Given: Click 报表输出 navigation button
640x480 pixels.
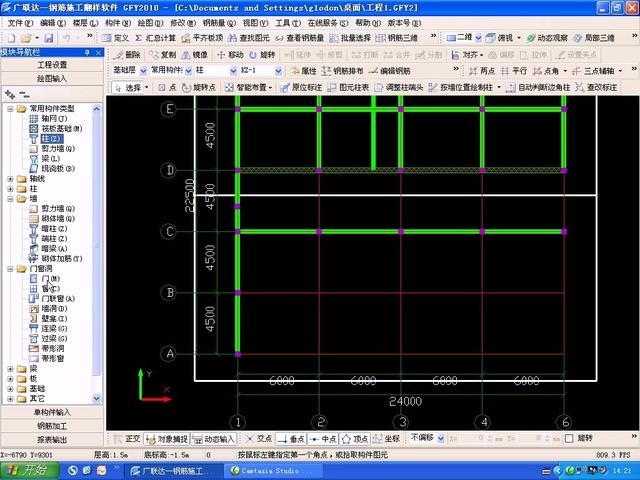Looking at the screenshot, I should coord(52,440).
